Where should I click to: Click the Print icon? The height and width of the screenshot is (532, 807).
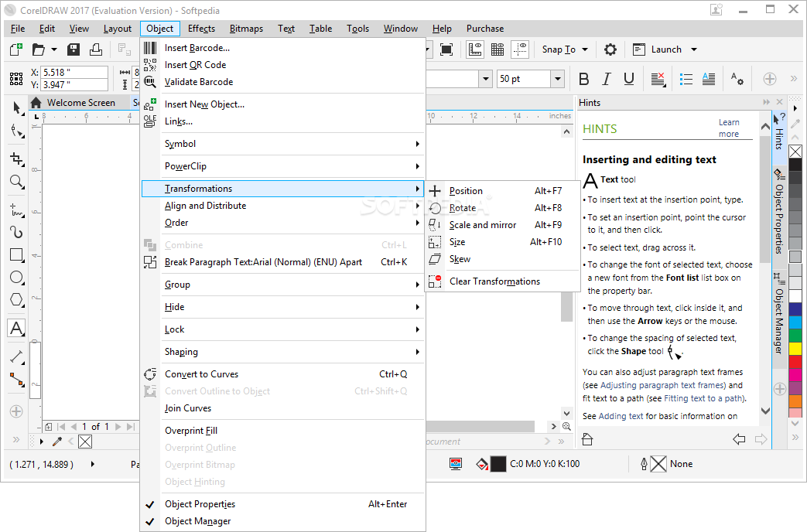point(96,49)
